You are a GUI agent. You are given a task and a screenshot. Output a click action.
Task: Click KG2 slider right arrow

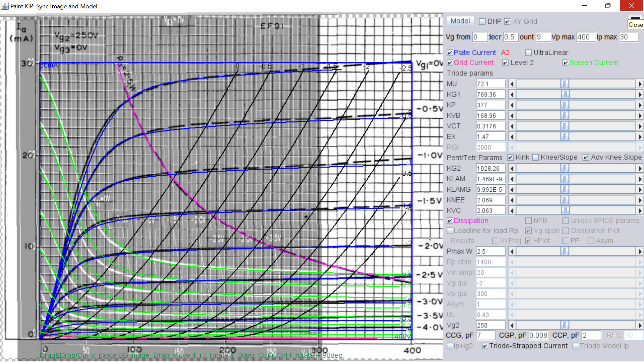pos(640,168)
